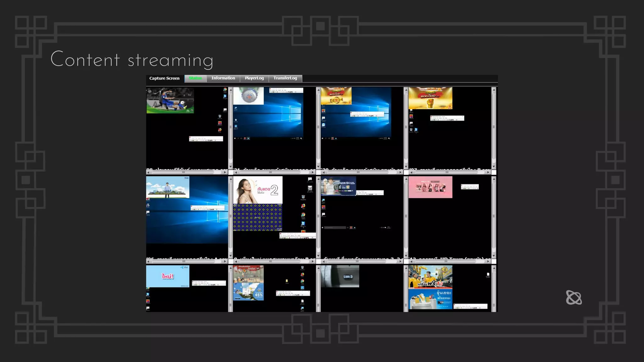Select the woman sunscreen ad thumbnail
Viewport: 644px width, 362px height.
(x=258, y=190)
